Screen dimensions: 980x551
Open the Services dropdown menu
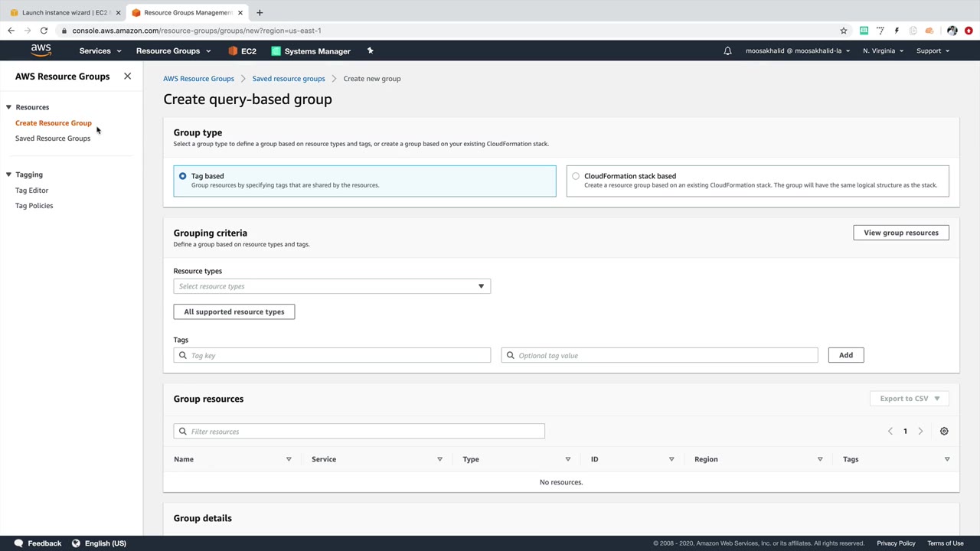(100, 51)
